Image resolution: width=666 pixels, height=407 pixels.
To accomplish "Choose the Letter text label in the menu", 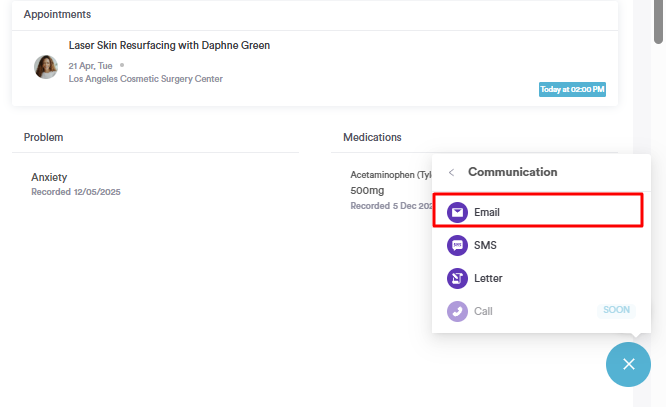I will pyautogui.click(x=488, y=278).
